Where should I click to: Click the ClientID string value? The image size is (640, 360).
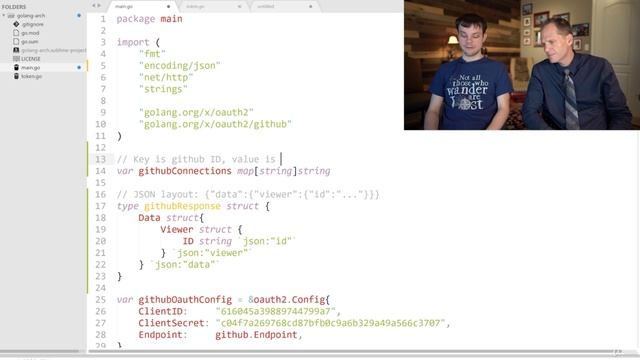coord(276,311)
